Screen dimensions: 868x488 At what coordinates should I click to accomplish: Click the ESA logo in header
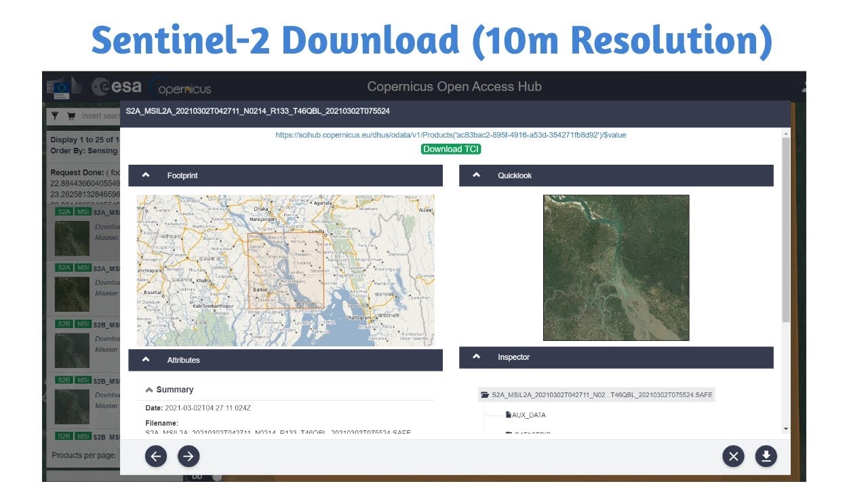click(117, 87)
